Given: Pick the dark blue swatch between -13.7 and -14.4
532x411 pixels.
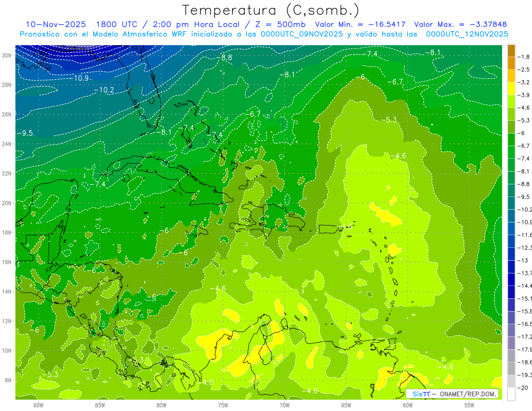Looking at the screenshot, I should click(x=511, y=279).
